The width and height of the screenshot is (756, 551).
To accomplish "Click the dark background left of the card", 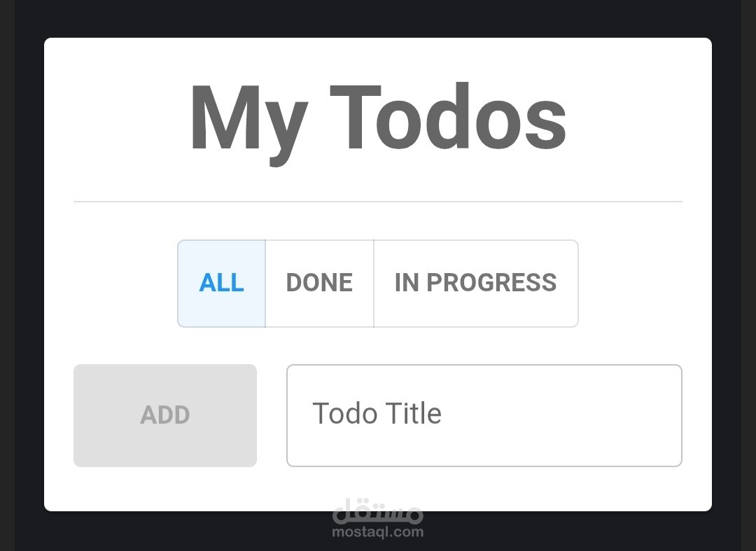I will [29, 280].
